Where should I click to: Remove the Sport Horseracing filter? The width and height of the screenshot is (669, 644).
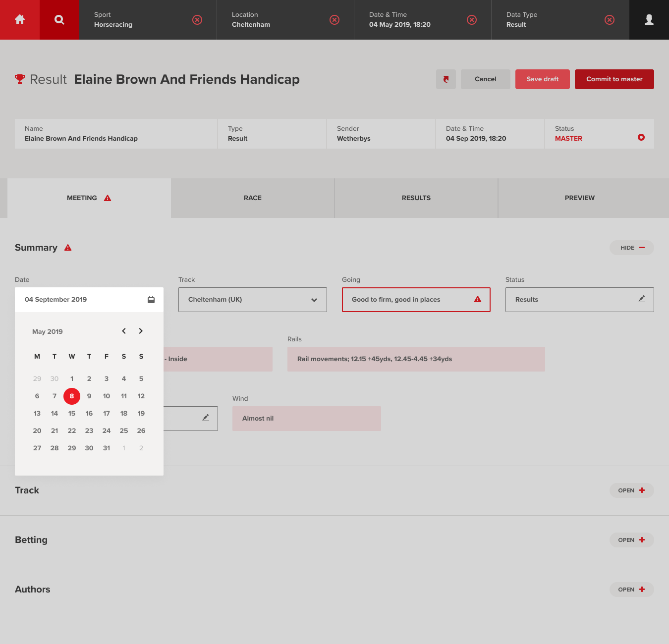tap(197, 20)
